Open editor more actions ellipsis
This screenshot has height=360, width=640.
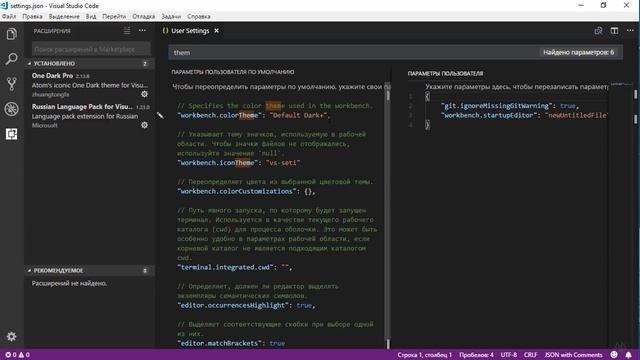coord(630,31)
